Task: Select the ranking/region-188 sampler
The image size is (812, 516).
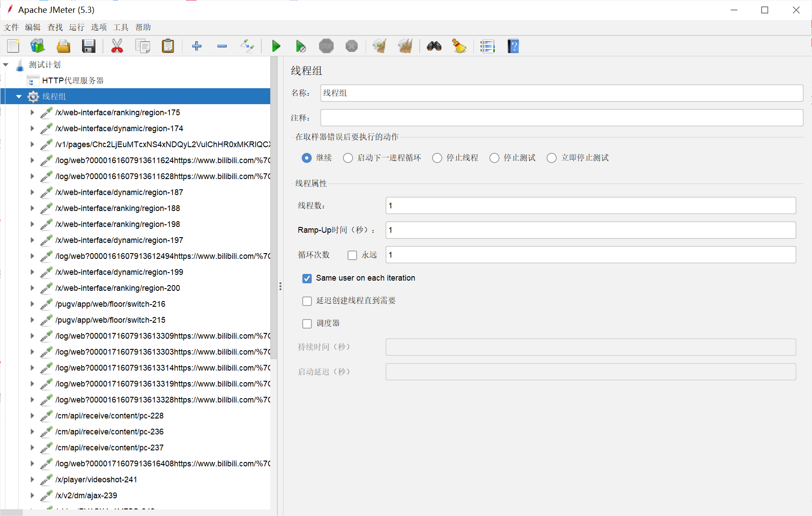Action: [118, 208]
